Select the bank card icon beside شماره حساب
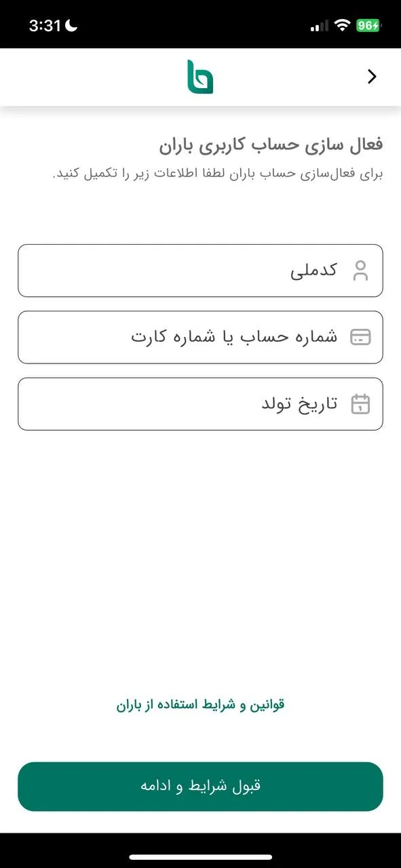Image resolution: width=401 pixels, height=868 pixels. pos(361,337)
